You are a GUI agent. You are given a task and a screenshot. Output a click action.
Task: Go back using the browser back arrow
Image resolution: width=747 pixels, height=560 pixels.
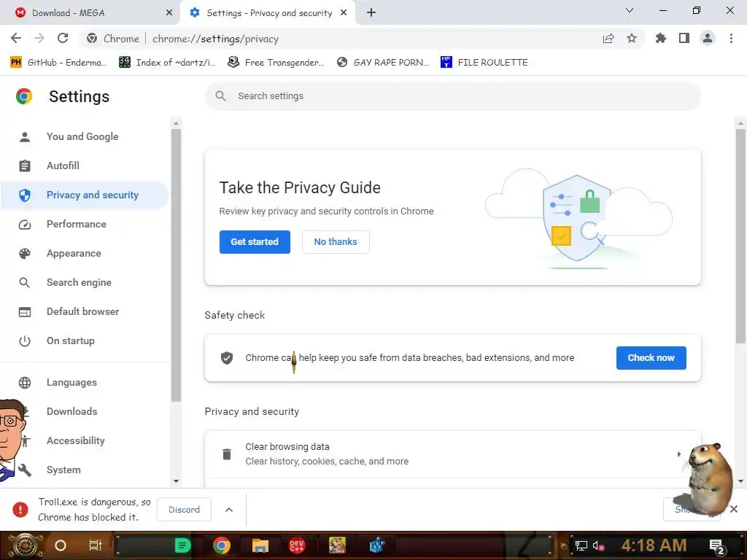[16, 39]
